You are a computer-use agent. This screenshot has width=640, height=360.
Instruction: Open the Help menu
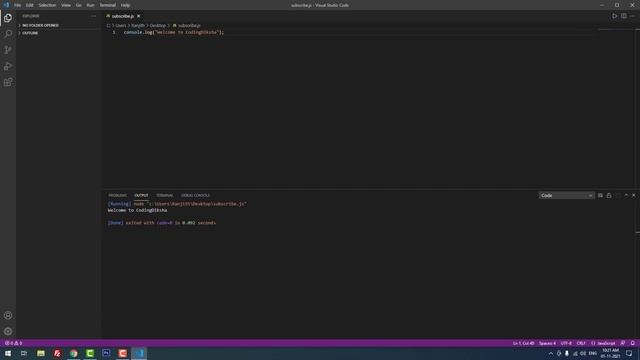pos(125,5)
